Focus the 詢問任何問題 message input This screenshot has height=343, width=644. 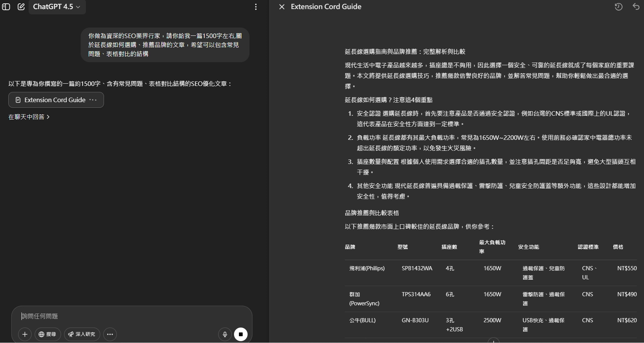tap(132, 316)
